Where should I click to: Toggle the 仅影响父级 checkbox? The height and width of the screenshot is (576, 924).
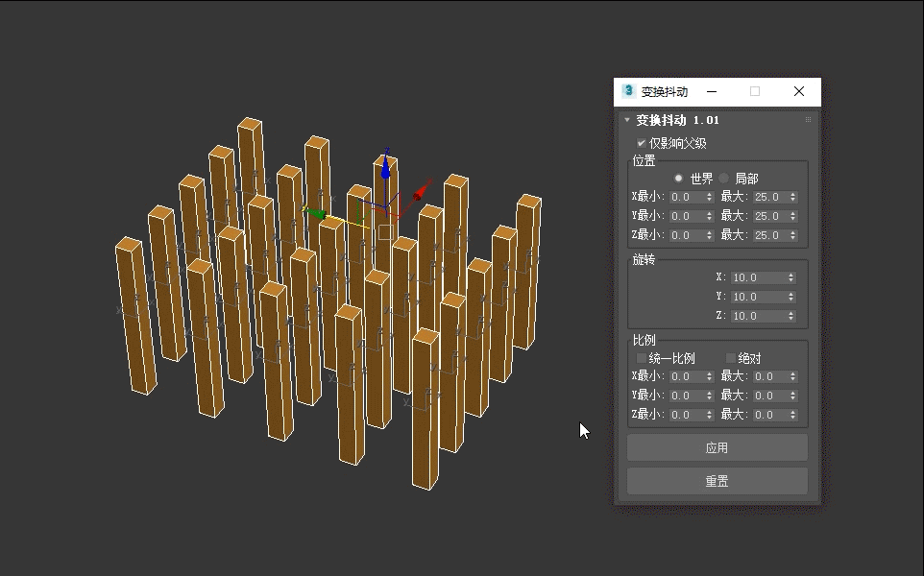click(642, 143)
